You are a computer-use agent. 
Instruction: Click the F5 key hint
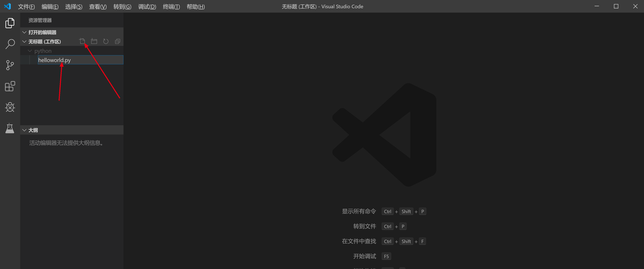tap(386, 256)
